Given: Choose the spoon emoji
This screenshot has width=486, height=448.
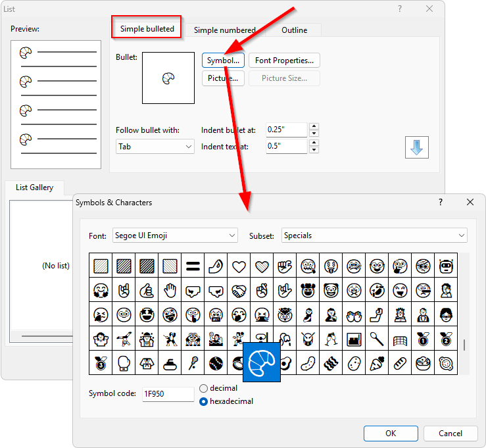Looking at the screenshot, I should pyautogui.click(x=377, y=339).
